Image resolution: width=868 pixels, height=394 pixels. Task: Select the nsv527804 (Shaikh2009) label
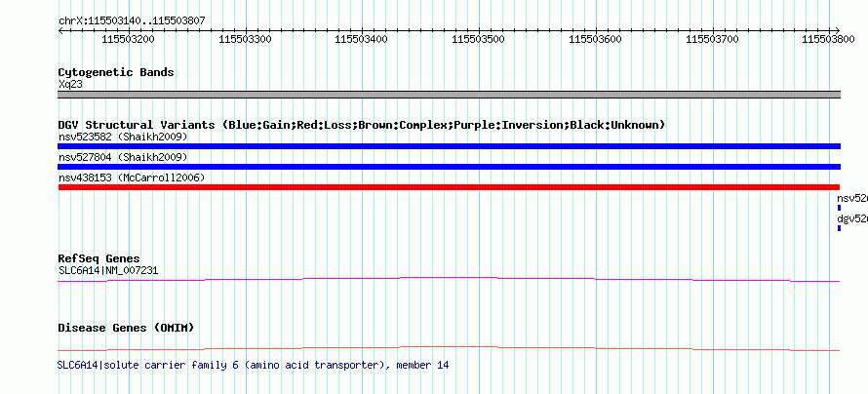[x=123, y=157]
